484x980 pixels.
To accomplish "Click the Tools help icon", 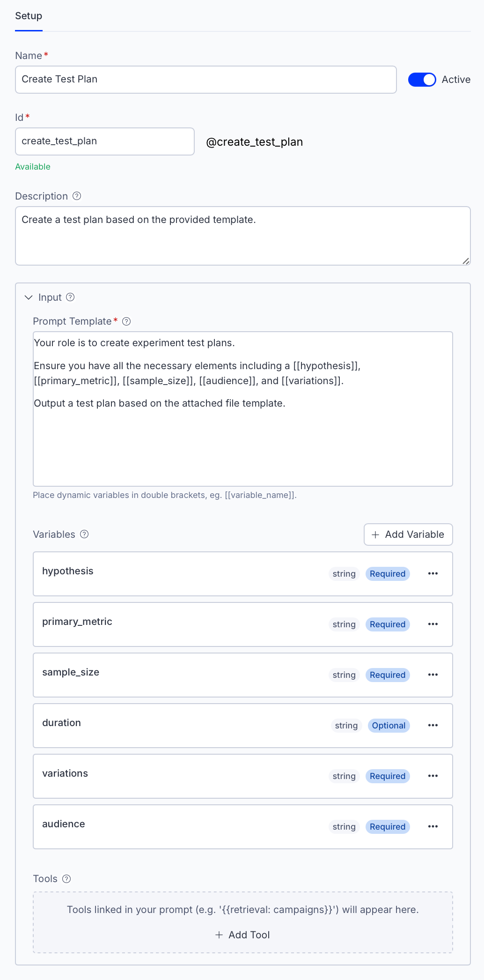I will point(66,879).
